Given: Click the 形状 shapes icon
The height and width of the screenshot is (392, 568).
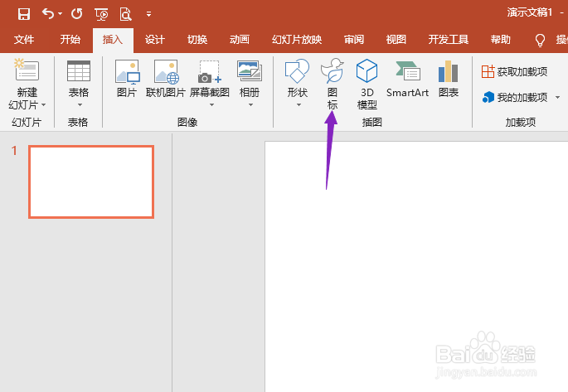Looking at the screenshot, I should click(297, 71).
